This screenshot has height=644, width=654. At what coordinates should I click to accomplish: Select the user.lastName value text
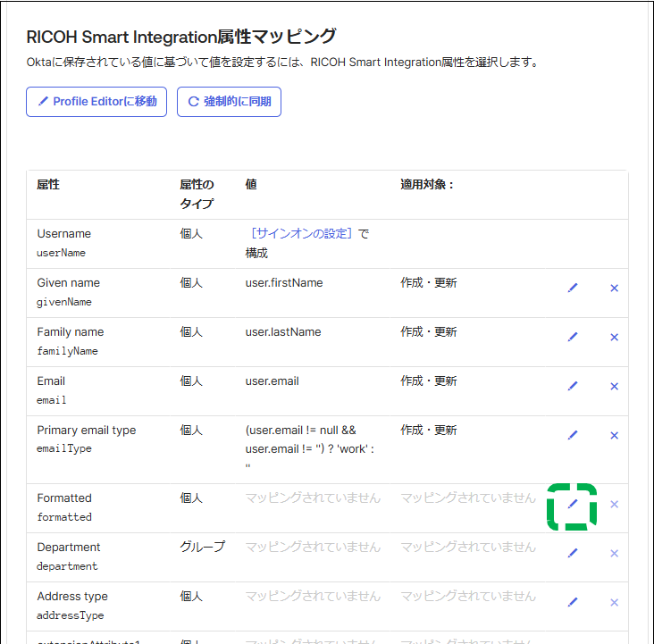[x=283, y=332]
